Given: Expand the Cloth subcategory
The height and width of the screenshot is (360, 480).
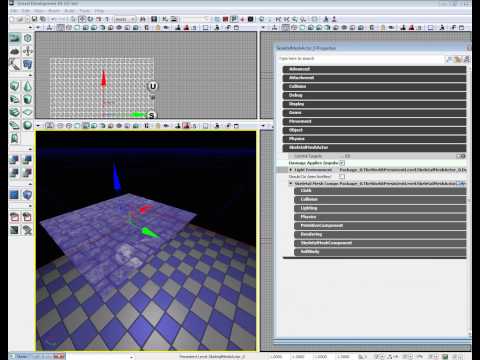Looking at the screenshot, I should 380,191.
